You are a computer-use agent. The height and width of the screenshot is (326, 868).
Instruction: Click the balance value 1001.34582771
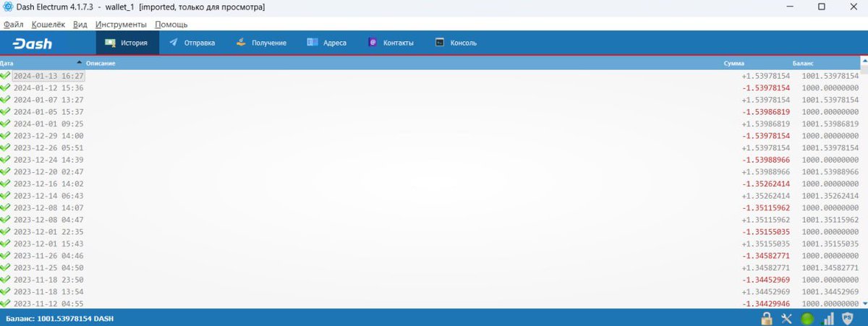coord(830,267)
